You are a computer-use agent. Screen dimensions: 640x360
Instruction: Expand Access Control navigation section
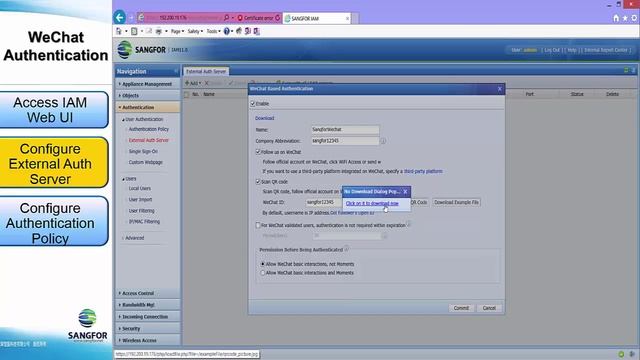[x=147, y=293]
